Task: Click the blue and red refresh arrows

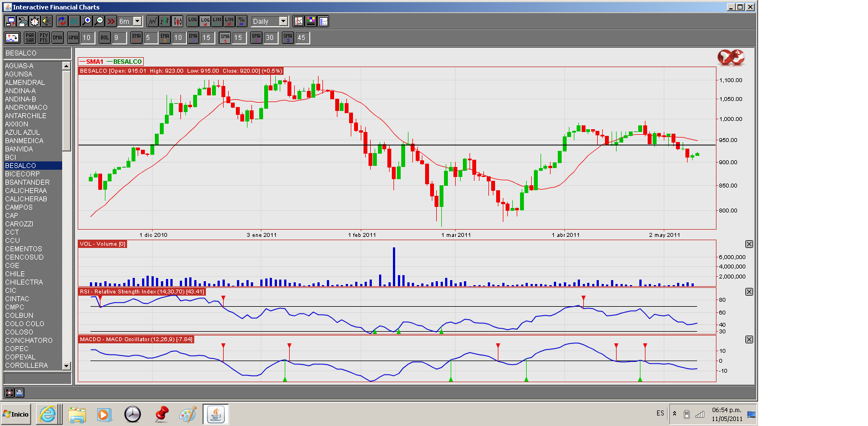Action: pos(62,21)
